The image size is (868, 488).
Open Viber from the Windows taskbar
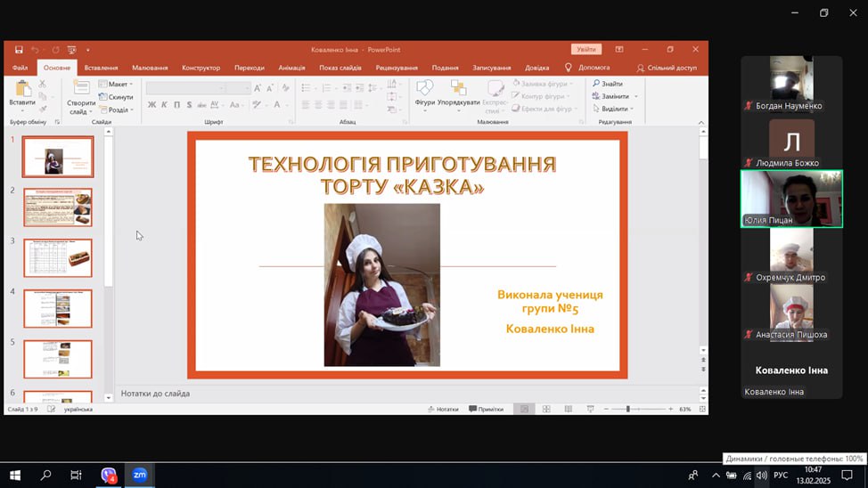coord(109,475)
